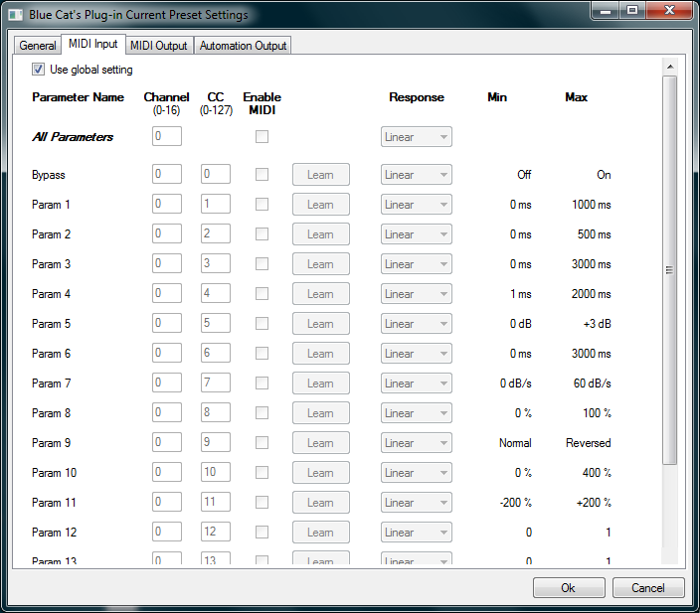Click All Parameters Channel field
Screen dimensions: 700x613
[167, 136]
